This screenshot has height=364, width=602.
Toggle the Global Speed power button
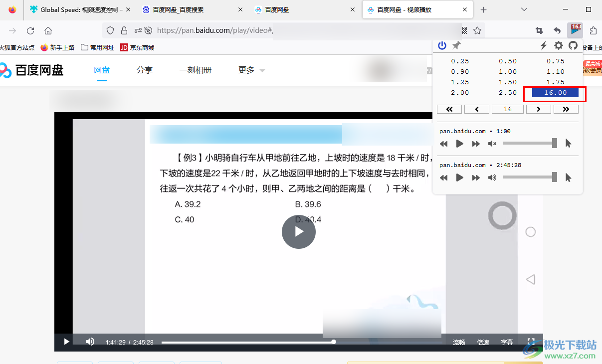point(442,46)
